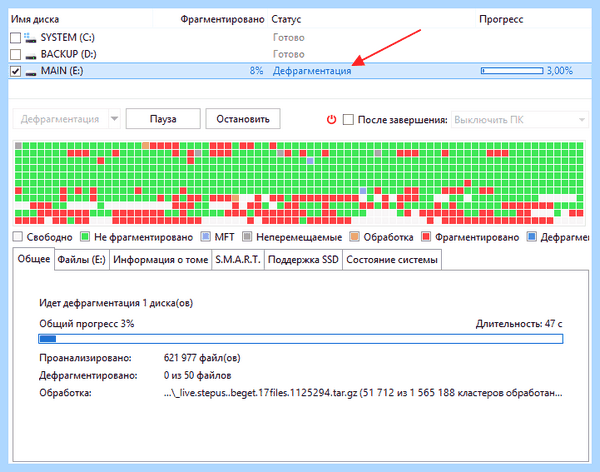
Task: Select the SYSTEM (C:) row label
Action: click(68, 38)
